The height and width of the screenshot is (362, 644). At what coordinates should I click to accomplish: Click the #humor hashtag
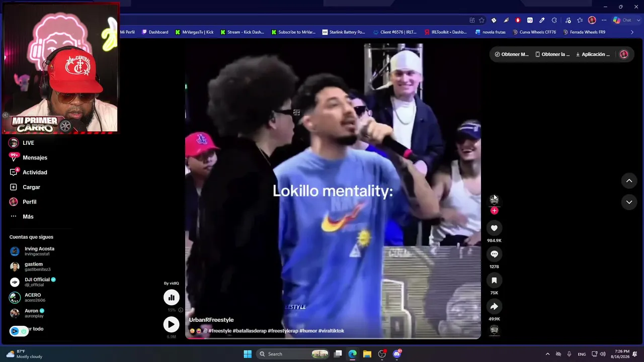coord(308,331)
